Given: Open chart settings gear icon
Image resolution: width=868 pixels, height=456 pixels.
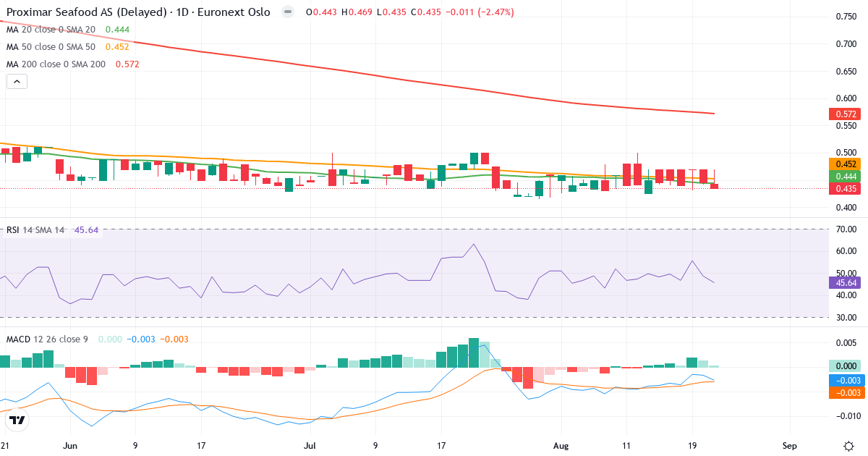Looking at the screenshot, I should coord(848,445).
